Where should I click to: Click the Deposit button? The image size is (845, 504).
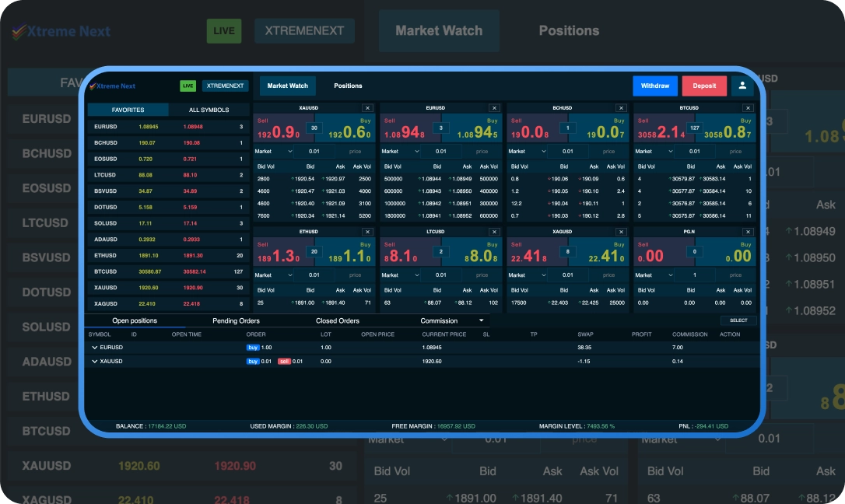tap(704, 86)
